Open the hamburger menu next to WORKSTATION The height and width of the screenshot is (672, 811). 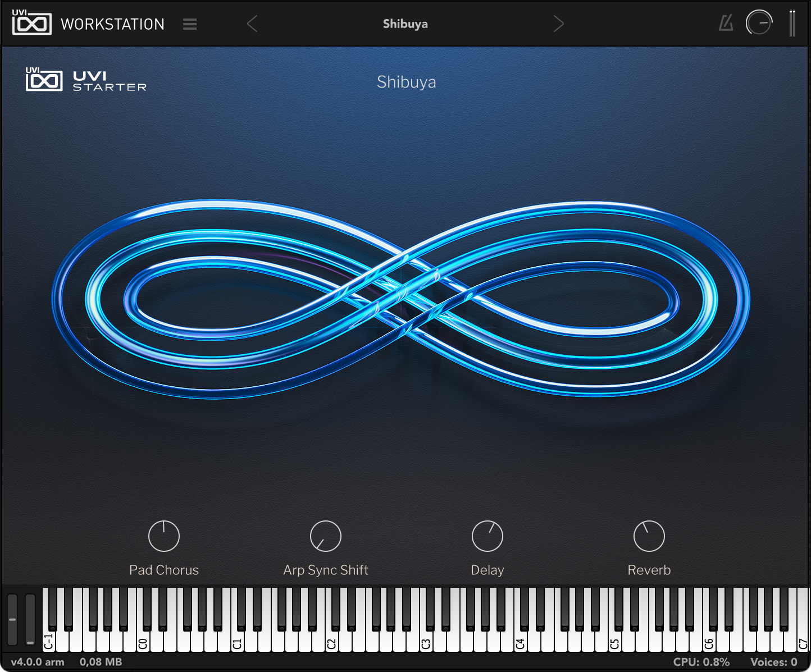[x=189, y=24]
